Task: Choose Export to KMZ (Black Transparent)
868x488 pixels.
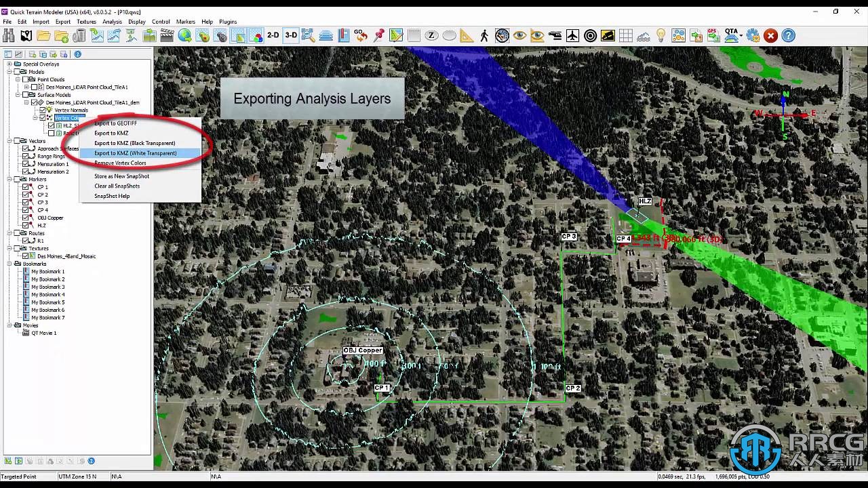Action: click(140, 143)
